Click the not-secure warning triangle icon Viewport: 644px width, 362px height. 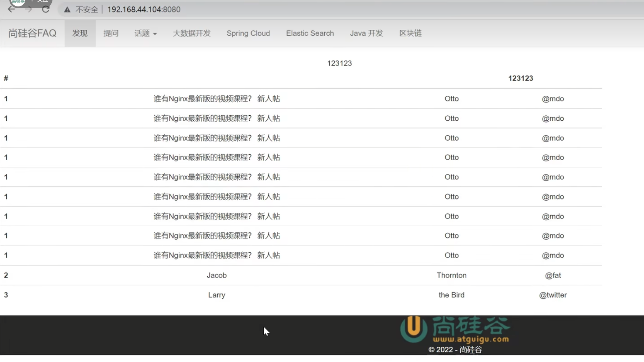(x=67, y=10)
